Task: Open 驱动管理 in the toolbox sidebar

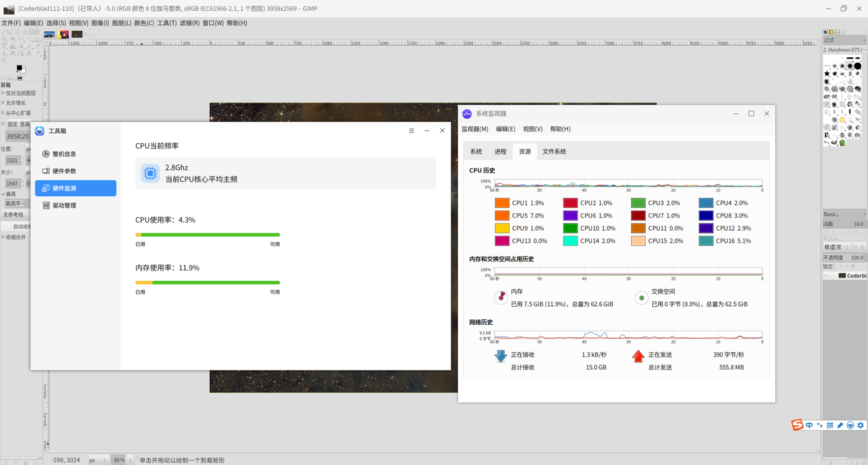Action: click(x=64, y=205)
